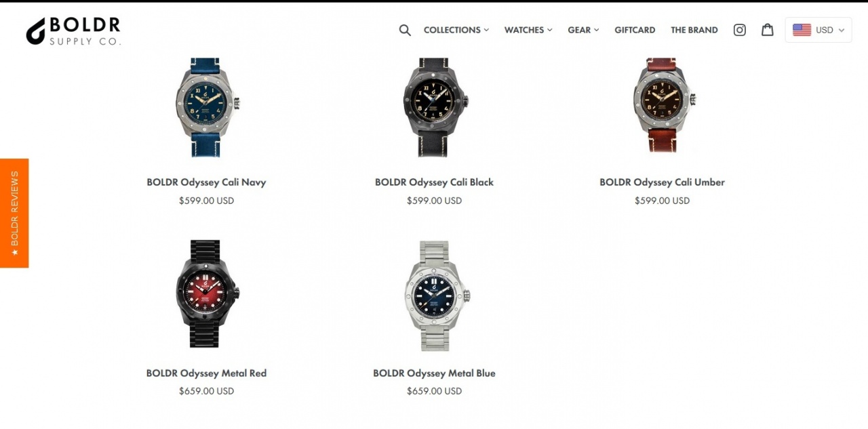This screenshot has width=868, height=429.
Task: Open BOLDR Odyssey Metal Red product link
Action: pyautogui.click(x=206, y=373)
